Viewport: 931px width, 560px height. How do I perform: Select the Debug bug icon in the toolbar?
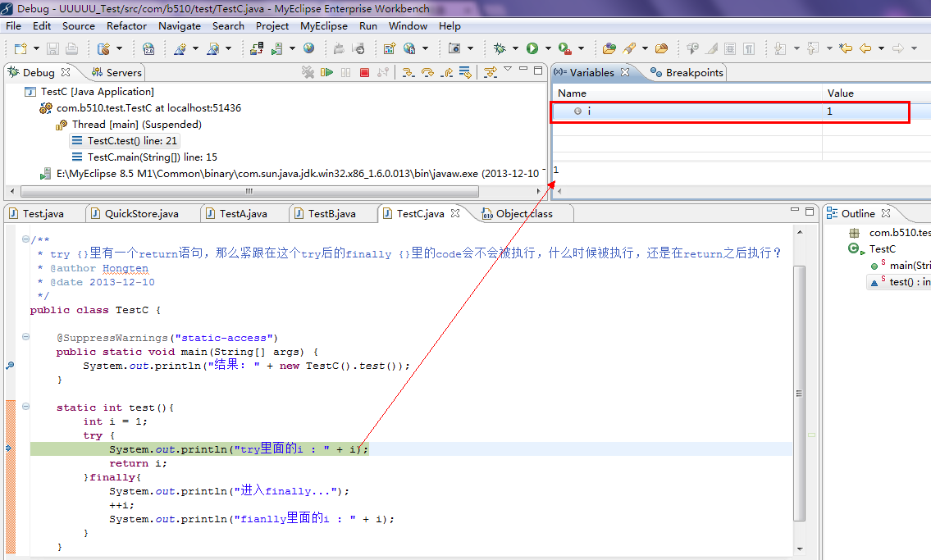[500, 48]
